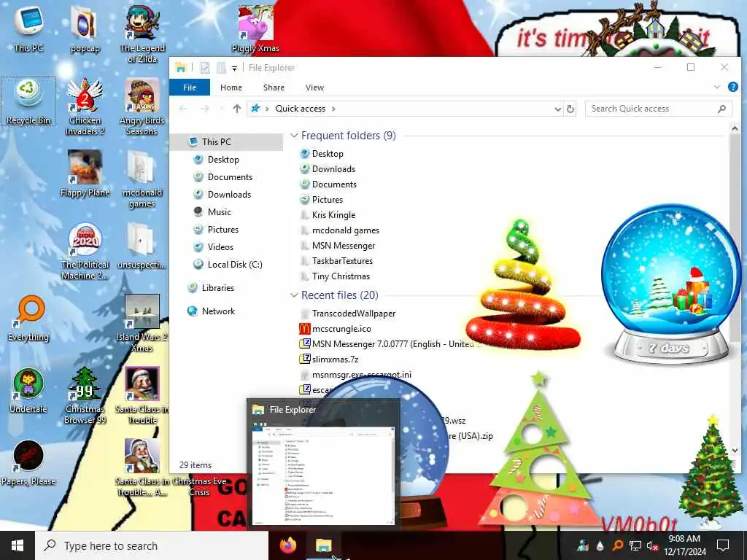
Task: Go up one folder level
Action: coord(237,109)
